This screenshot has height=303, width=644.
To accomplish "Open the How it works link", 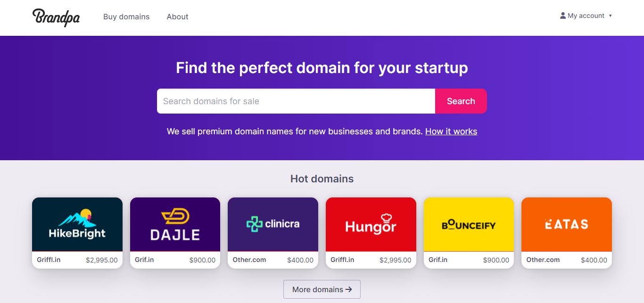I will coord(451,131).
